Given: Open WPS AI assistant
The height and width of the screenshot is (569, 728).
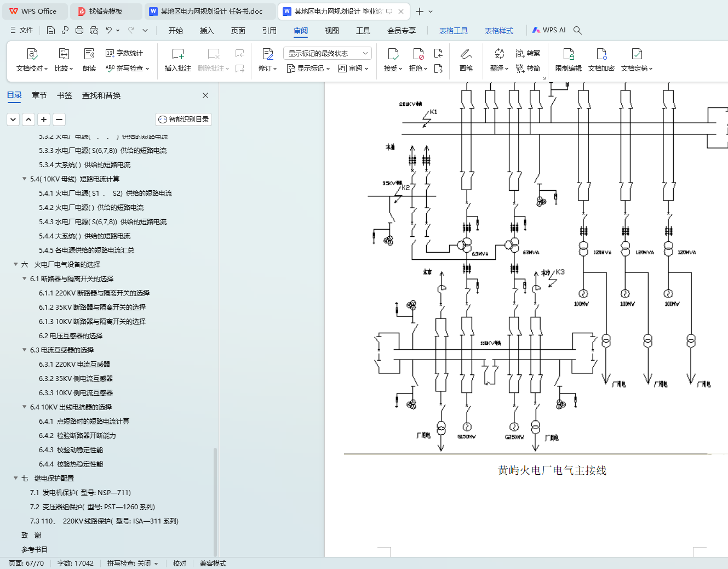Looking at the screenshot, I should (549, 30).
